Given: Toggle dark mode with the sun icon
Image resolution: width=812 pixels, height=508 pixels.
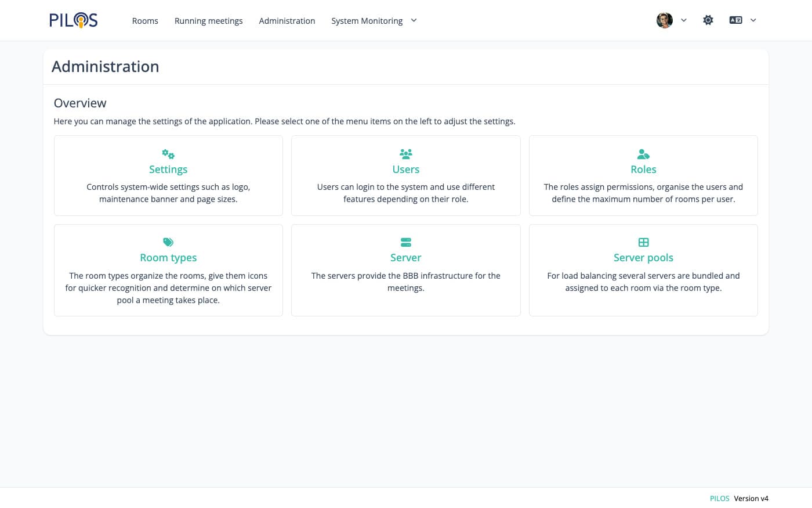Looking at the screenshot, I should click(708, 20).
